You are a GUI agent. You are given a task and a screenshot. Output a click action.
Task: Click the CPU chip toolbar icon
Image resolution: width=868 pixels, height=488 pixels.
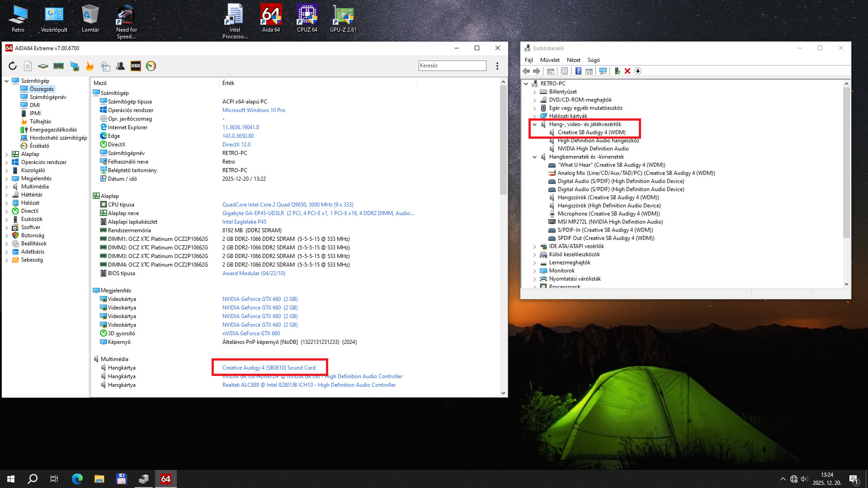click(x=43, y=66)
